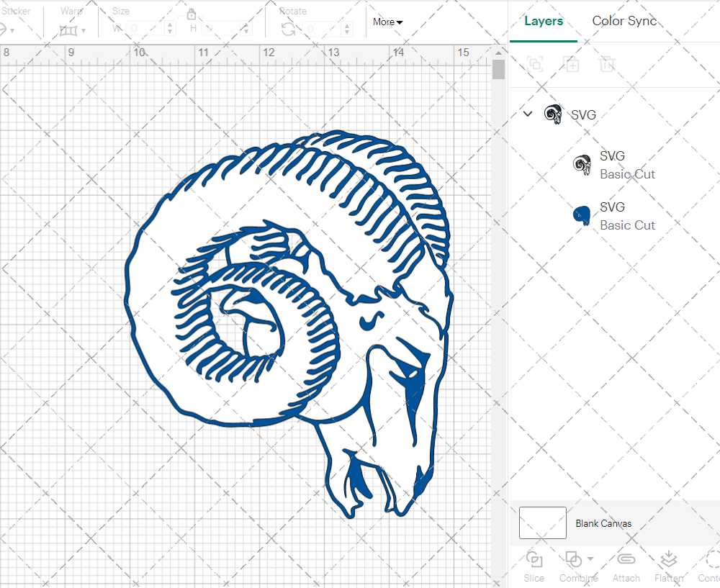Click the Contour tool
This screenshot has width=720, height=588.
pos(709,566)
